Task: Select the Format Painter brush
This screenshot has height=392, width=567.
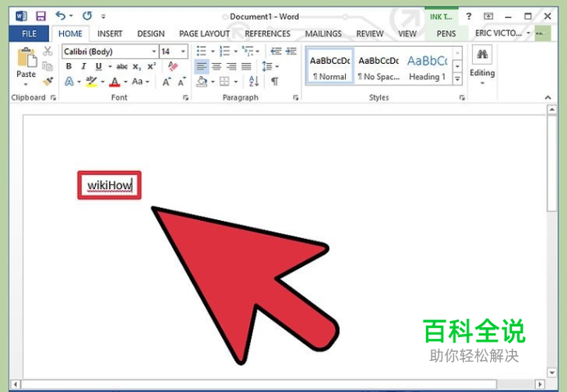Action: click(x=48, y=81)
